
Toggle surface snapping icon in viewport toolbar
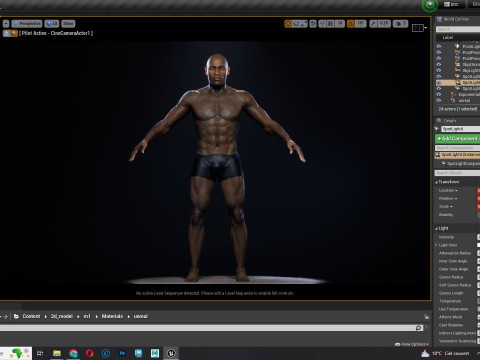(x=322, y=24)
